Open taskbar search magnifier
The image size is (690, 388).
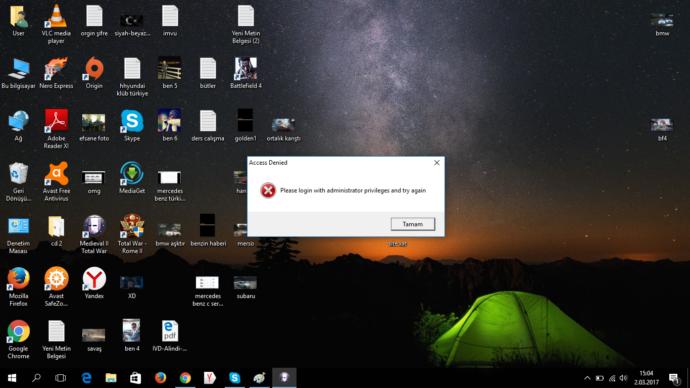tap(37, 378)
